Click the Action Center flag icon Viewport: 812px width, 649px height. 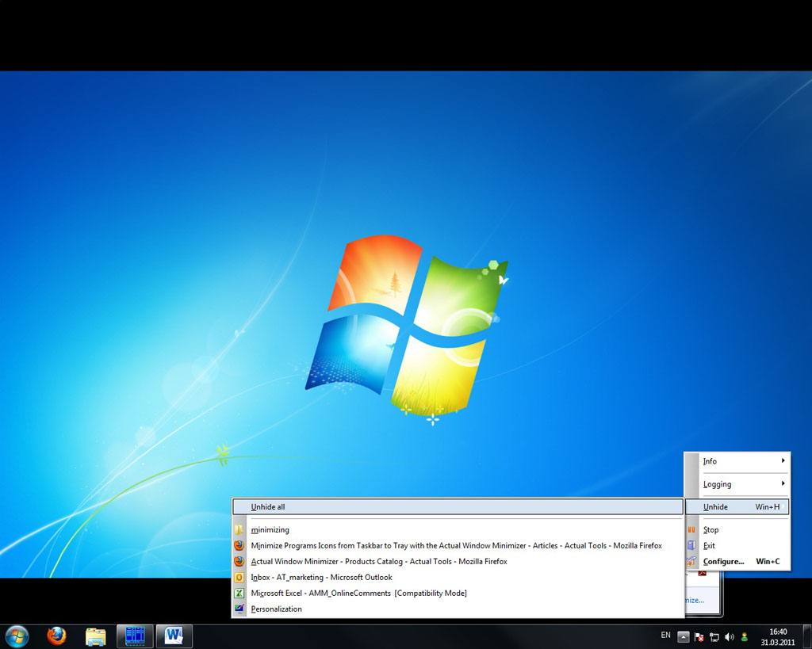click(x=699, y=636)
